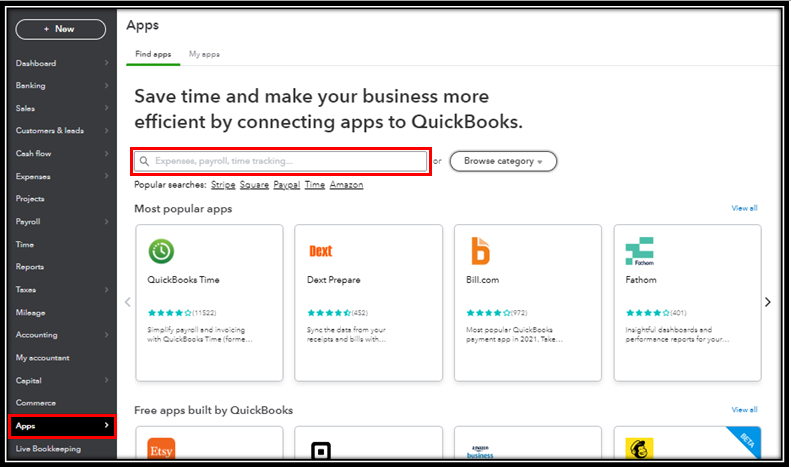791x469 pixels.
Task: Show next apps with right carousel arrow
Action: coord(768,302)
